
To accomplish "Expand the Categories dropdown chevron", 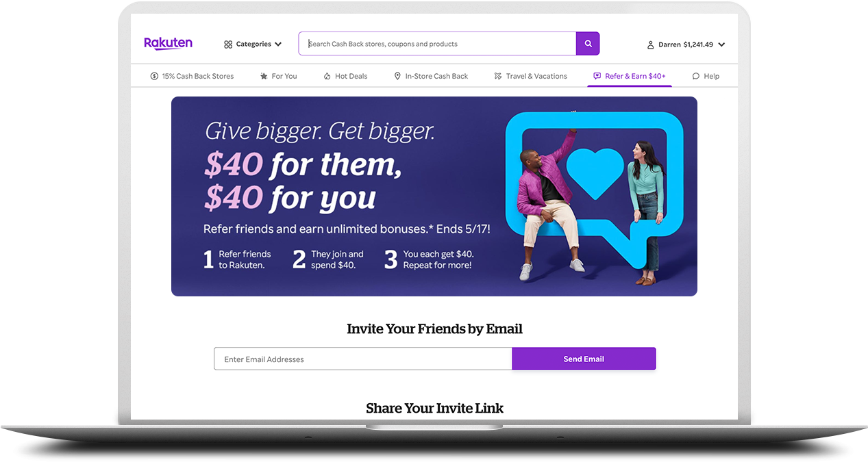I will (278, 44).
